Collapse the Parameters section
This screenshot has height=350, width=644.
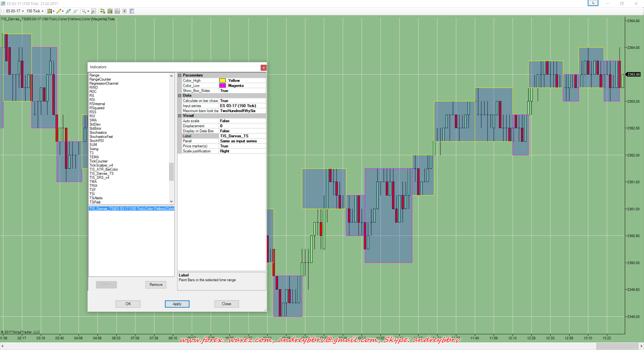[x=180, y=75]
